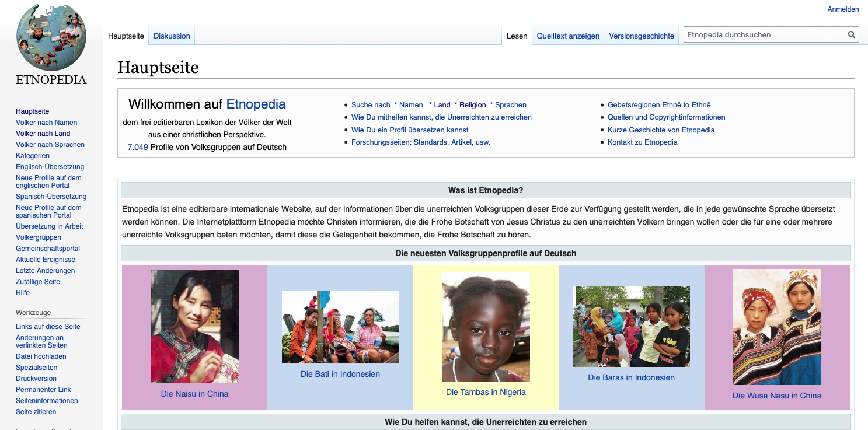Viewport: 868px width, 430px height.
Task: Open the Quelltext anzeigen tab
Action: click(x=568, y=36)
